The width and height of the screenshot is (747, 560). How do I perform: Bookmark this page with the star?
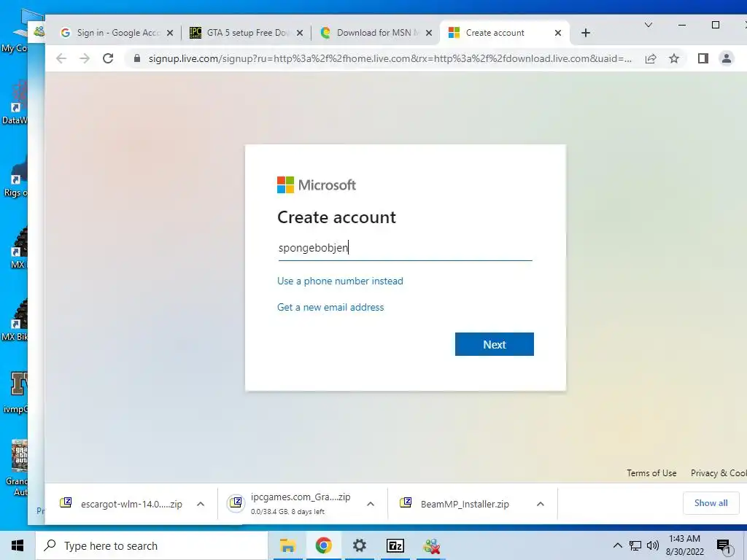(673, 58)
